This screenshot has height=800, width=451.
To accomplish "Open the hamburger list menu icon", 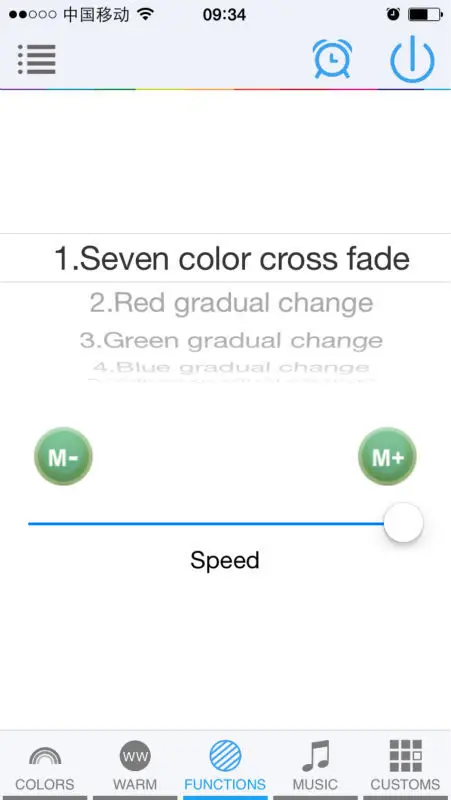I will (37, 59).
